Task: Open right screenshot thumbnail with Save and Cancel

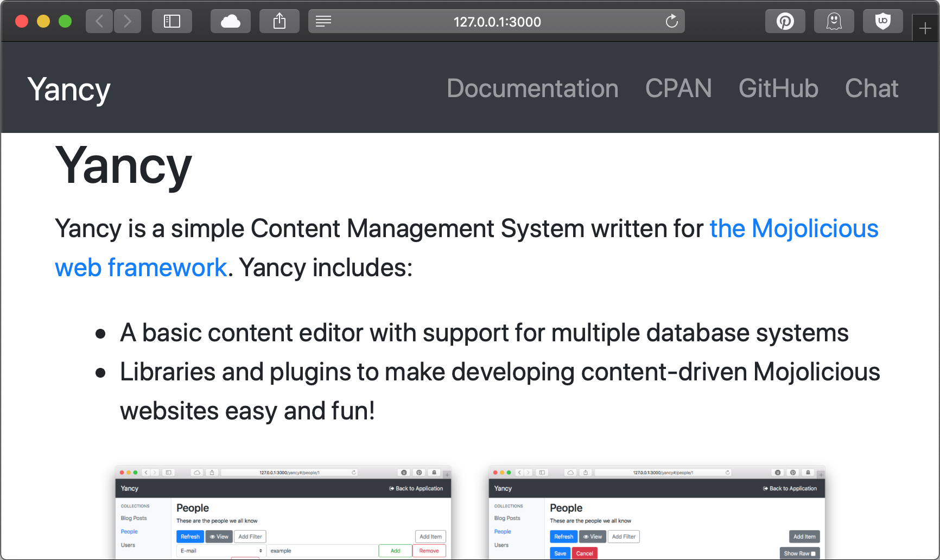Action: 657,512
